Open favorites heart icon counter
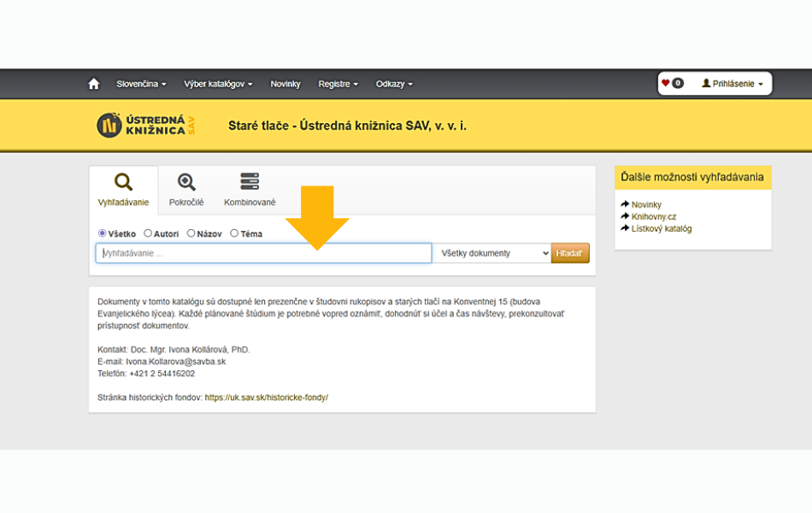This screenshot has width=812, height=513. 672,84
